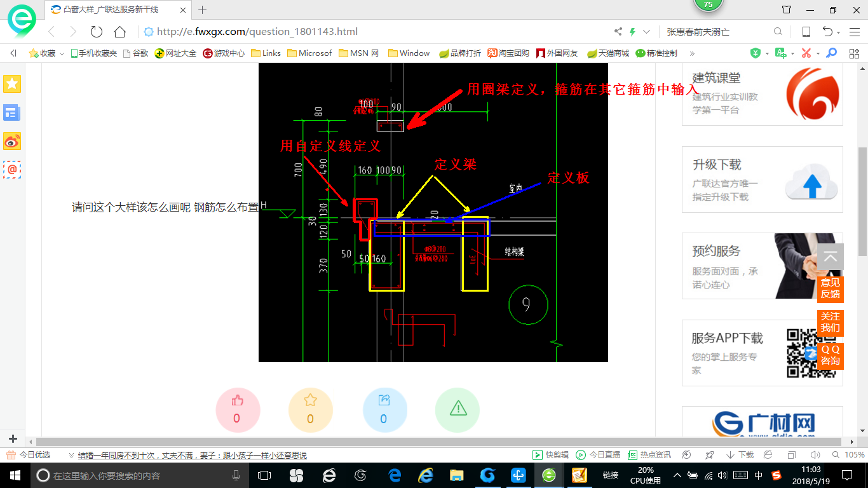
Task: Click the 105% zoom level control
Action: (848, 455)
